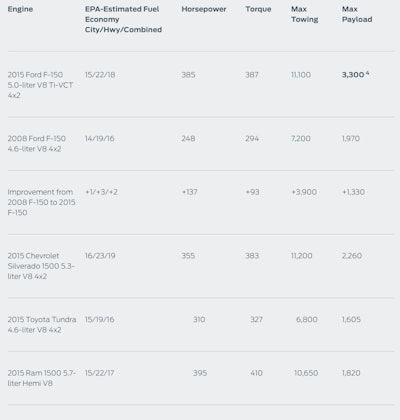
Task: Click the 410 torque value for Ram
Action: click(256, 373)
